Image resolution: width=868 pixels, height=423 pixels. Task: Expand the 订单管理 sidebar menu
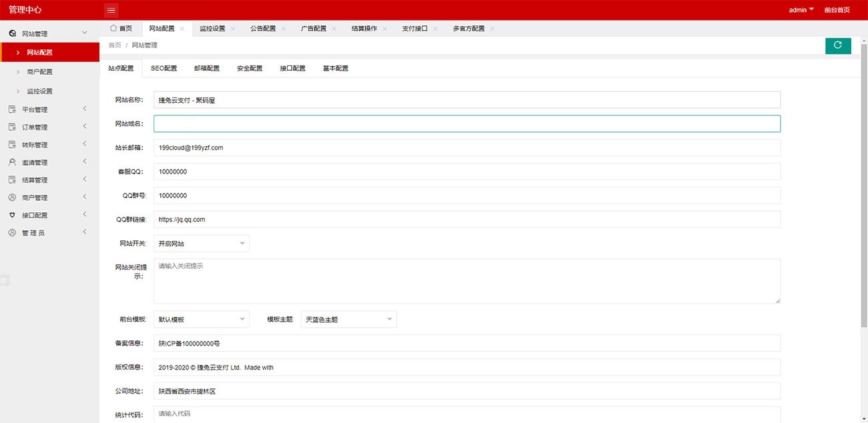point(84,127)
